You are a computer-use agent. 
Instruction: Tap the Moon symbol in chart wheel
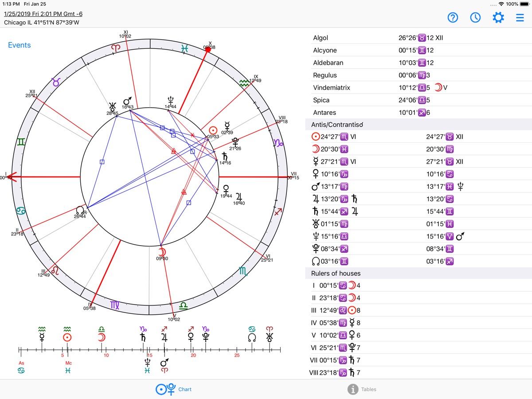163,251
